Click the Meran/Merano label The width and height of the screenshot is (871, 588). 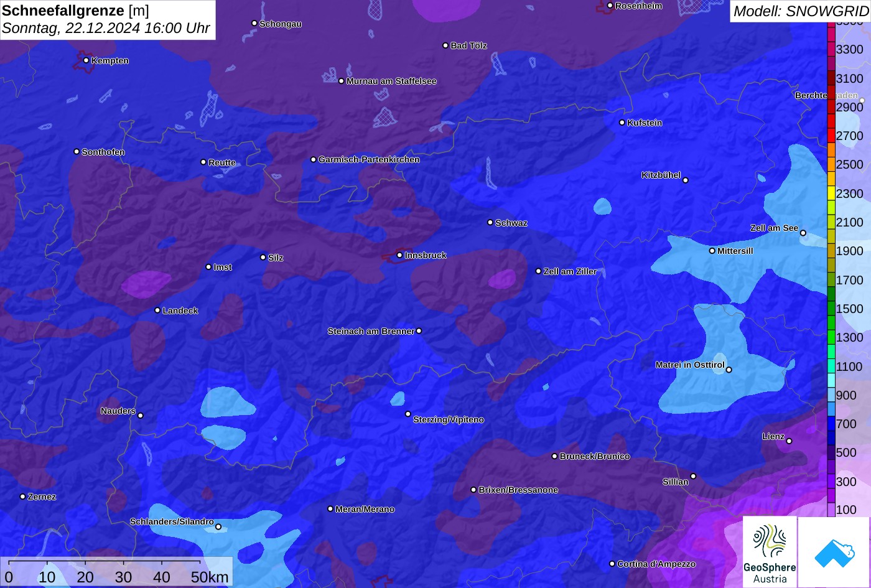pos(365,510)
